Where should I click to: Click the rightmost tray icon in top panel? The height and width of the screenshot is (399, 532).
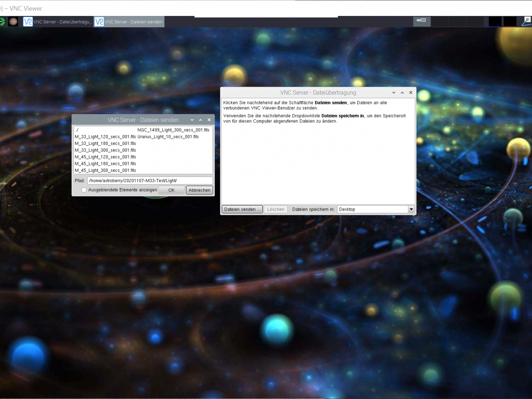(x=527, y=22)
